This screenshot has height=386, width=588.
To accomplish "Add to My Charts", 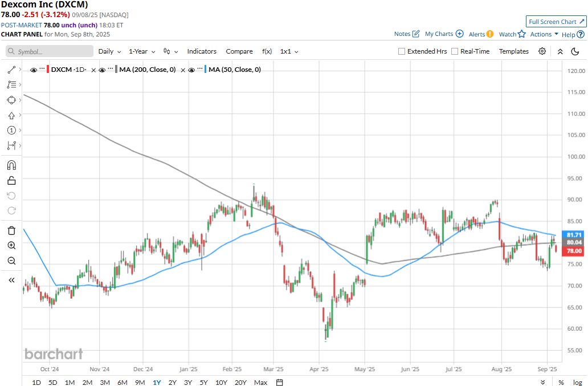I will [444, 34].
